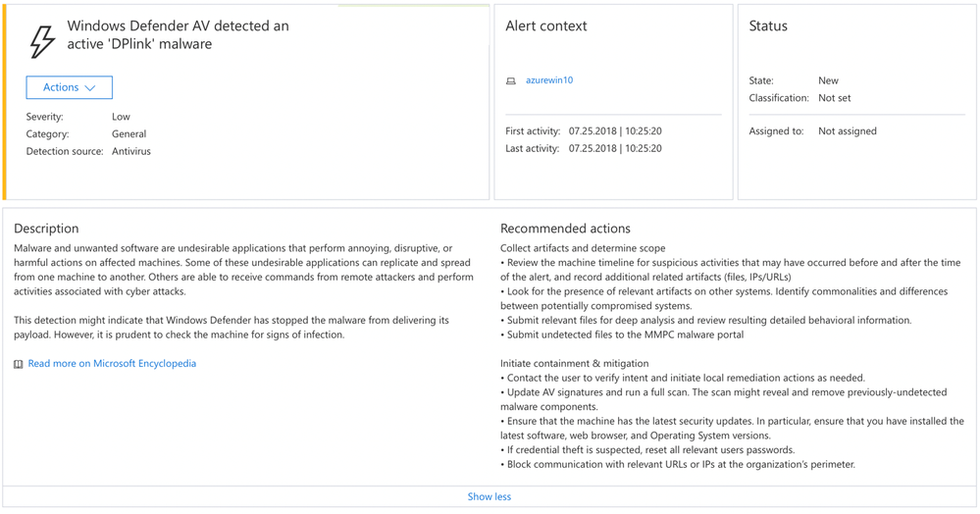Click the Classification value 'Not set'
Viewport: 980px width, 514px height.
coord(835,98)
